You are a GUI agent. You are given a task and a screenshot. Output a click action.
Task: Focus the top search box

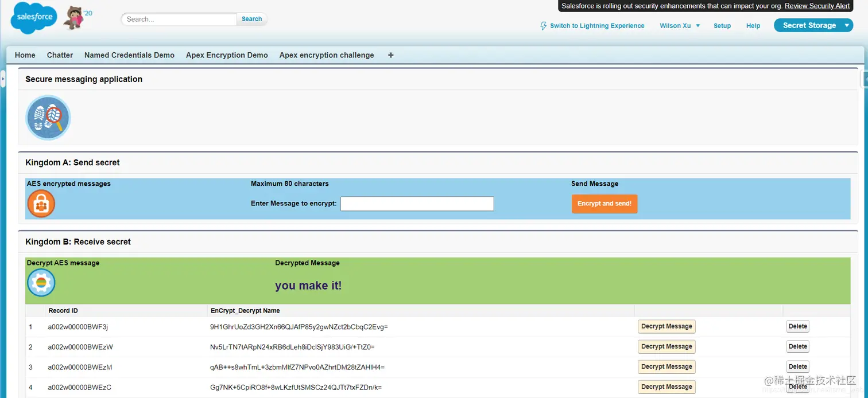tap(179, 19)
